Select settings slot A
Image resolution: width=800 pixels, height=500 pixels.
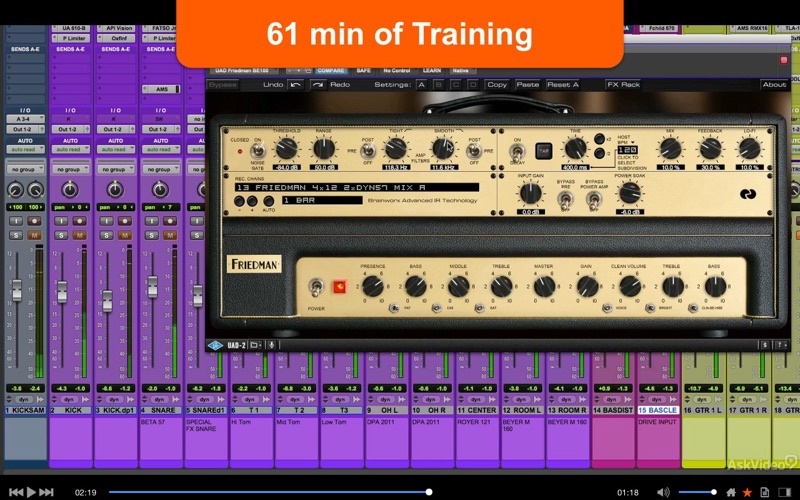(x=421, y=85)
